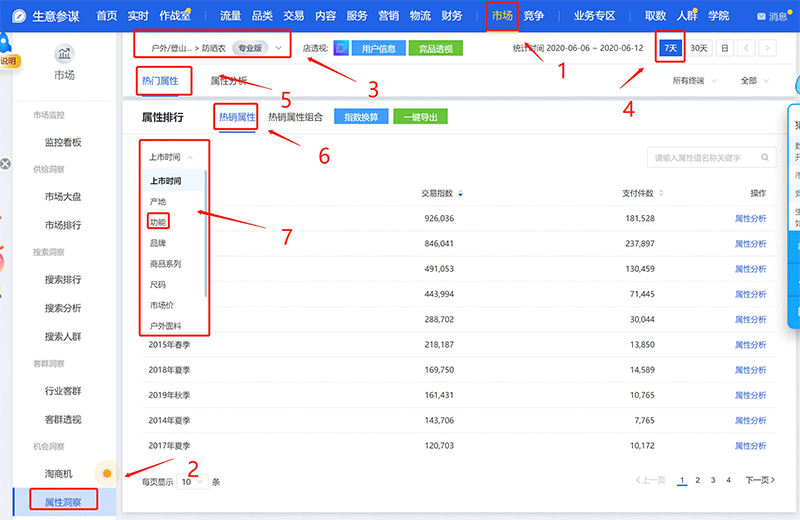The height and width of the screenshot is (520, 800).
Task: Select the 日 time granularity
Action: 724,48
